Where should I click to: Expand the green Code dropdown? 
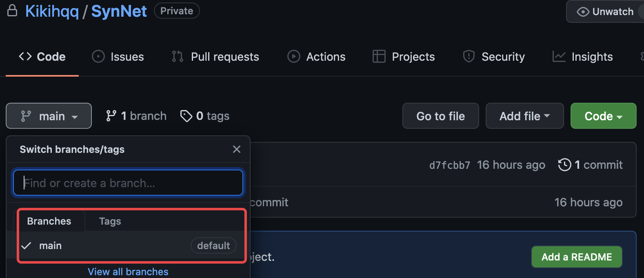604,116
